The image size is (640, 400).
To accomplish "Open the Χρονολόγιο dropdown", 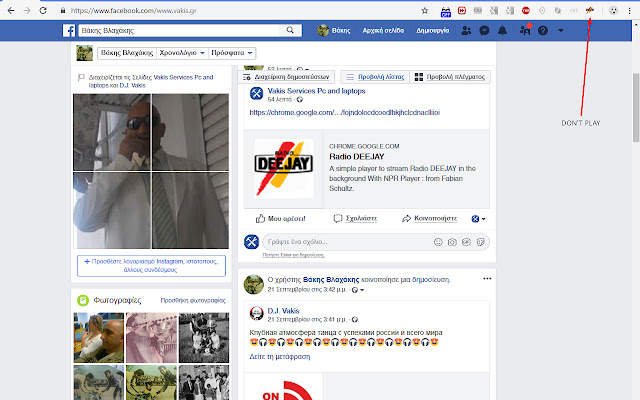I will point(182,53).
